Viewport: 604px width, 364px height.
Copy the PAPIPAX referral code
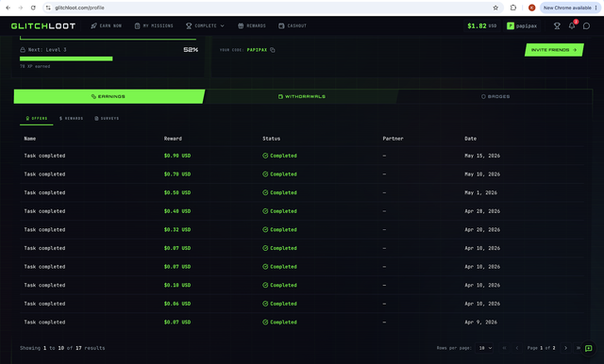(273, 50)
